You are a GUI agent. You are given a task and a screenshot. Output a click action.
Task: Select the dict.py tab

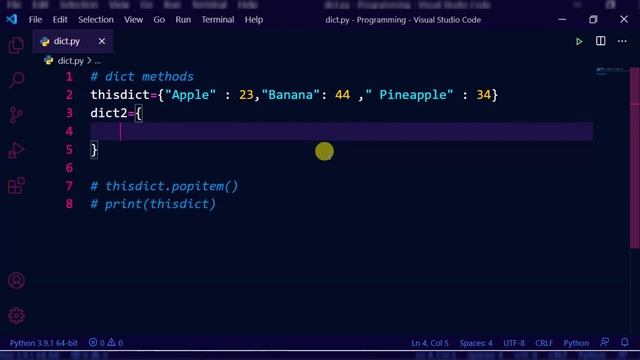73,41
